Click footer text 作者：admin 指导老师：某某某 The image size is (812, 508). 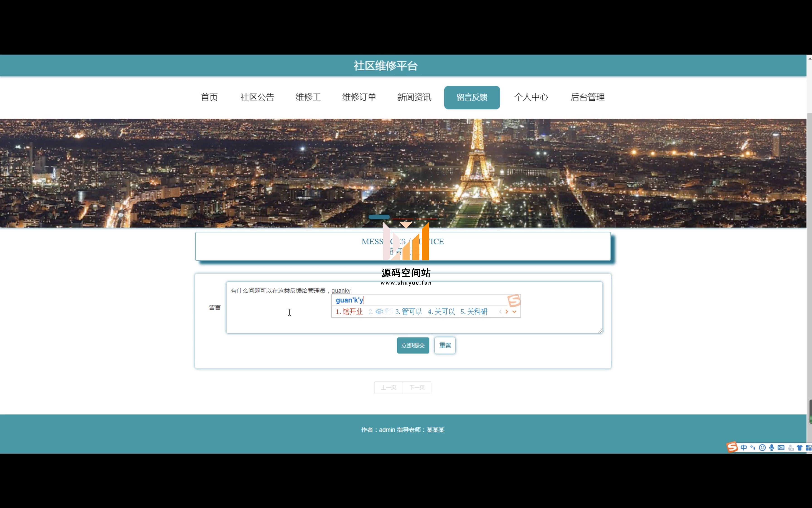click(403, 430)
